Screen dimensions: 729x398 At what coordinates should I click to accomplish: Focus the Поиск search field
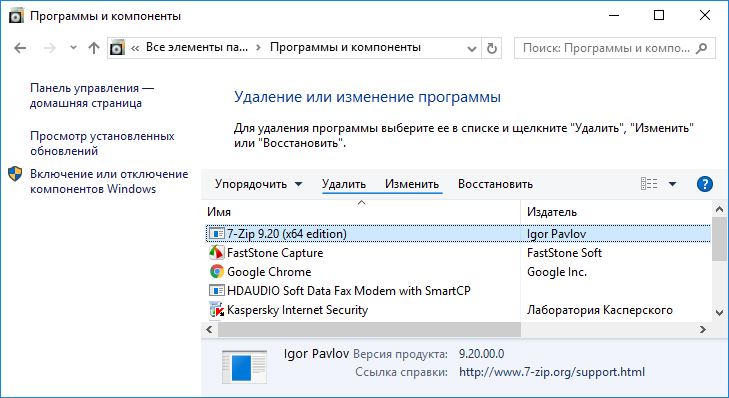point(615,48)
